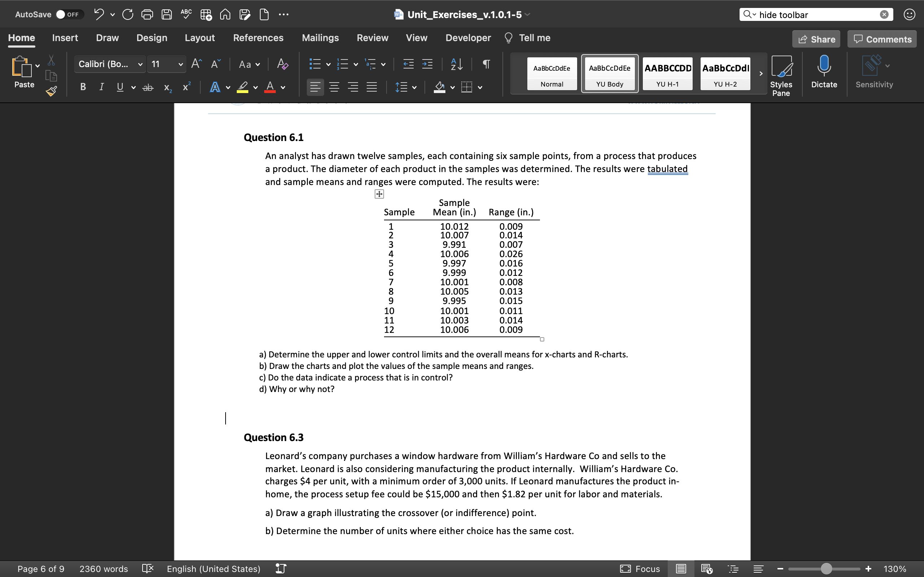Switch to the Review tab
Viewport: 924px width, 577px height.
click(x=372, y=38)
